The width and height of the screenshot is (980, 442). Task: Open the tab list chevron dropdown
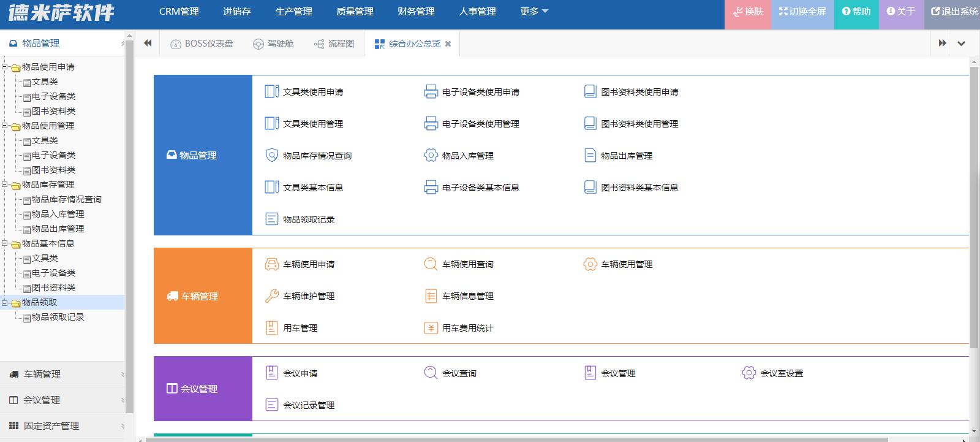click(961, 43)
